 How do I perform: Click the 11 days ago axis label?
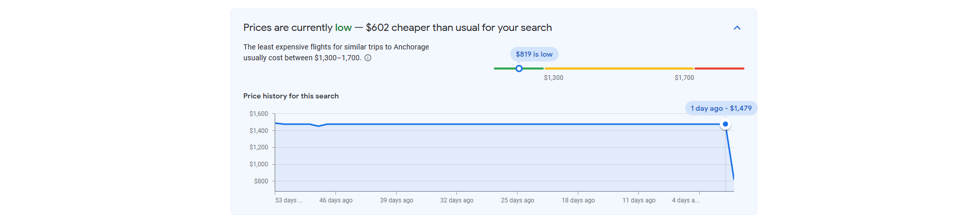[639, 200]
